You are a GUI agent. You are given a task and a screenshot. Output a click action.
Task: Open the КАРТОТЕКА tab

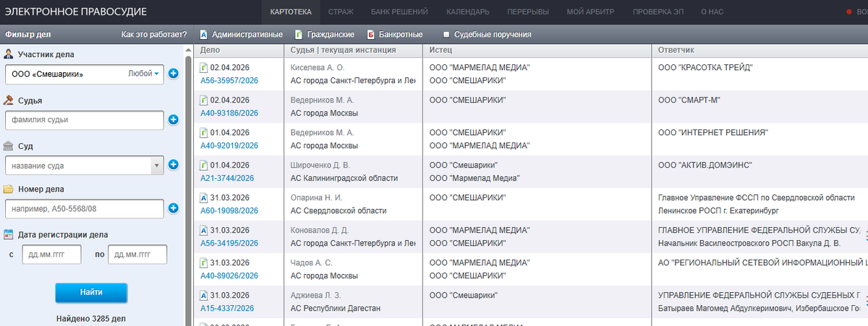(x=290, y=12)
